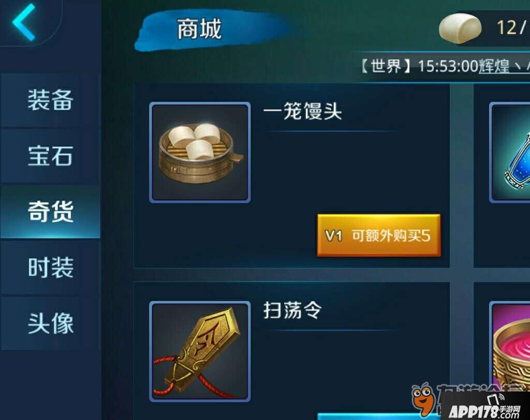Open the 世界 chat message bar
530x420 pixels.
click(x=444, y=66)
